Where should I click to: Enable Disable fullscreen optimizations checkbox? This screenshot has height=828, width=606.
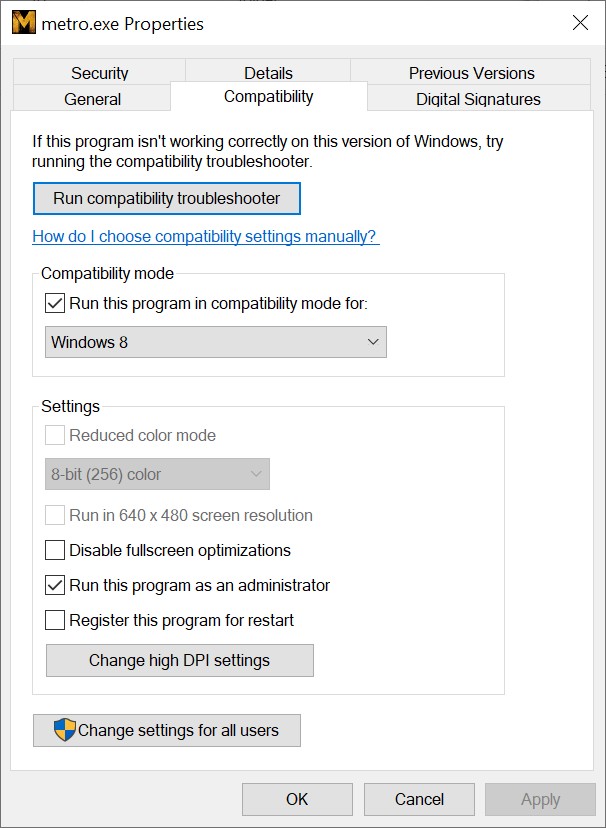[56, 550]
